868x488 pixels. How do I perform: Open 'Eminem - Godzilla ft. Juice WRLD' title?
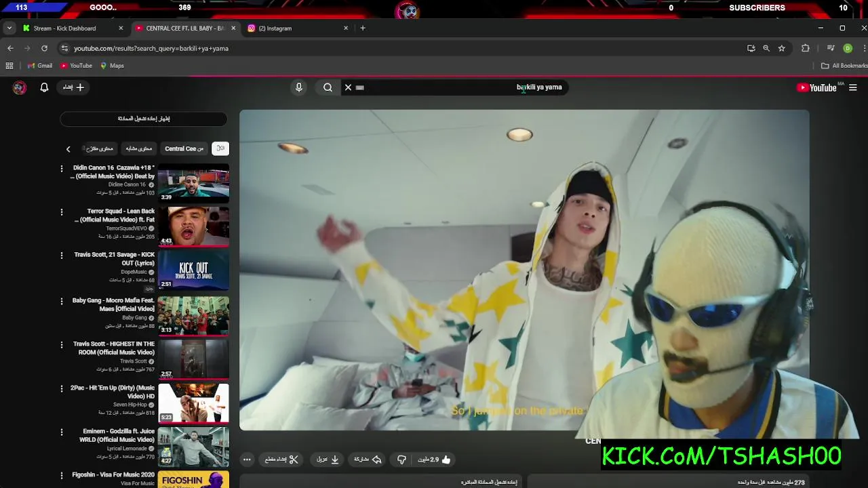coord(119,435)
